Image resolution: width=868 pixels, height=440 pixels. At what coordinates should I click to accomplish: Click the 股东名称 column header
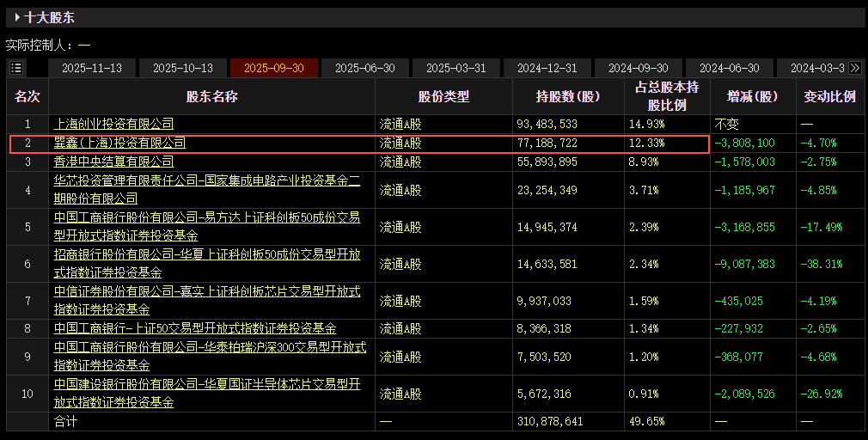coord(212,96)
